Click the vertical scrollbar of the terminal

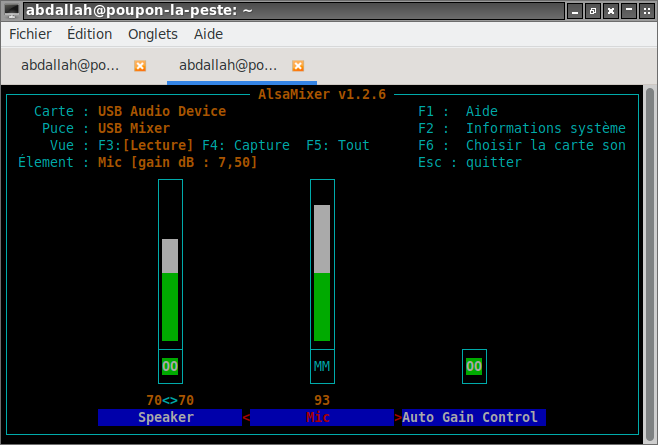pyautogui.click(x=650, y=262)
